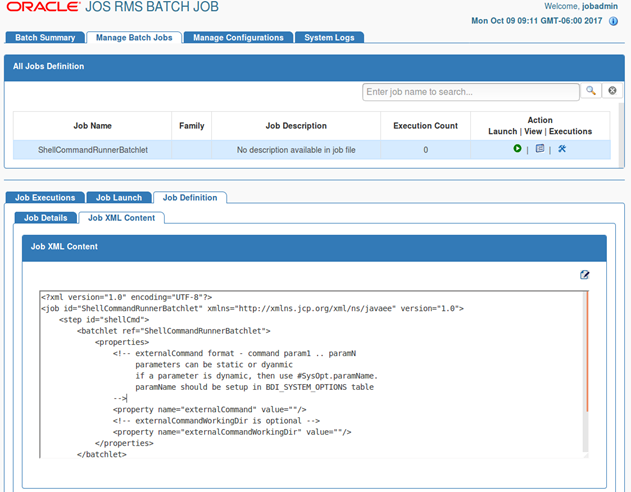The height and width of the screenshot is (492, 631).
Task: Click the externalCommandWorkingDir property line
Action: pyautogui.click(x=232, y=432)
